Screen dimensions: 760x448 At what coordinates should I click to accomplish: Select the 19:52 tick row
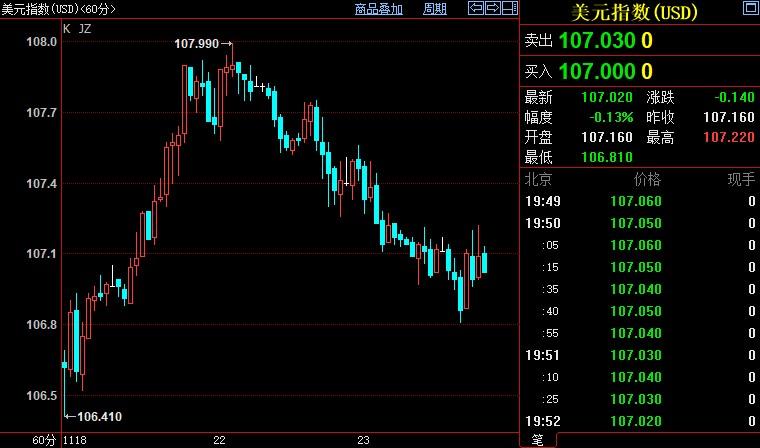(x=640, y=421)
